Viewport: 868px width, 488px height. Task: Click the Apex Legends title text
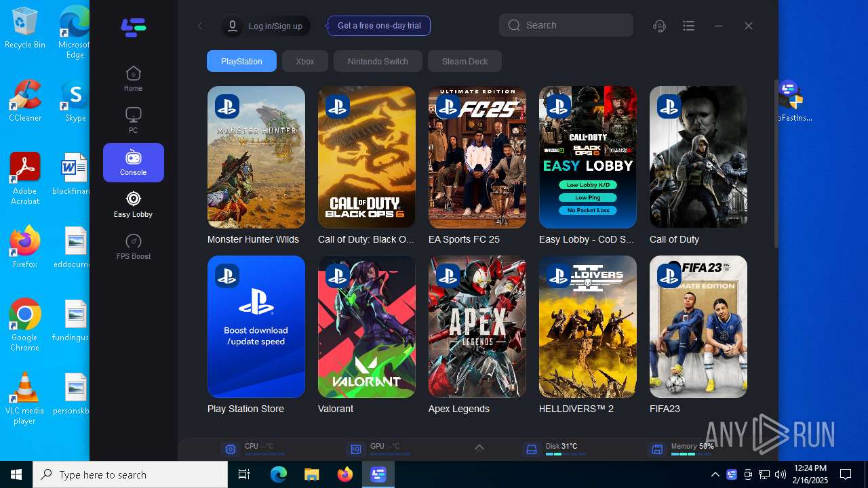coord(459,409)
